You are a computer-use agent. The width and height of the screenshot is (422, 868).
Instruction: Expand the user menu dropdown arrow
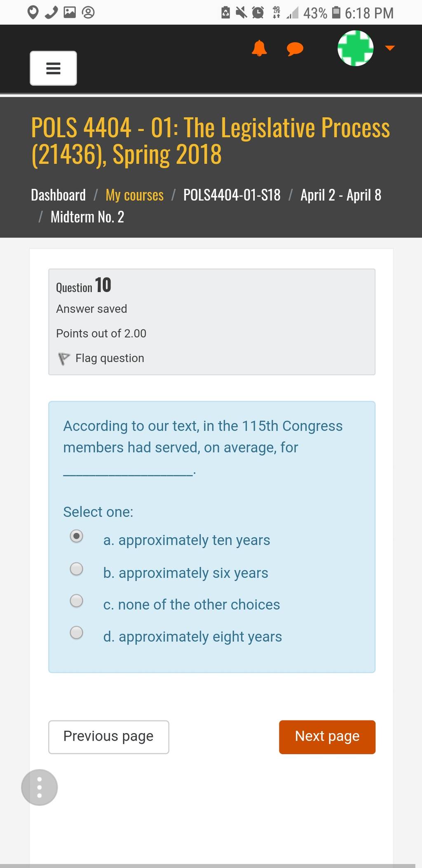click(x=390, y=48)
